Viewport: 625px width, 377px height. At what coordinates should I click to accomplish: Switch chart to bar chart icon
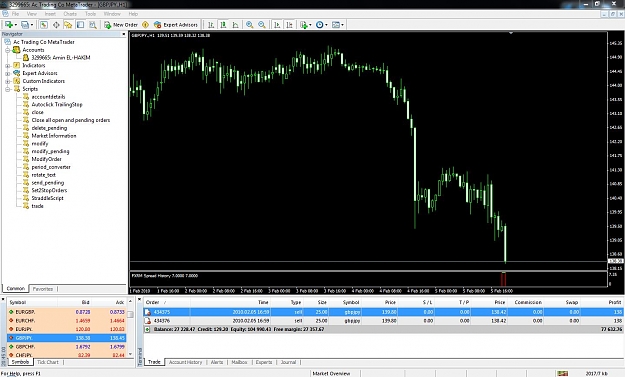[x=211, y=25]
